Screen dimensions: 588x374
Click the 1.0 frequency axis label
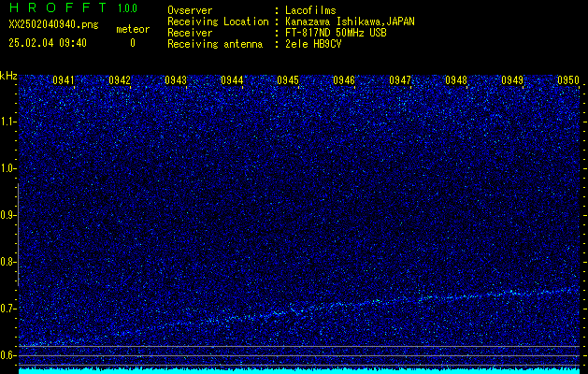pos(7,168)
